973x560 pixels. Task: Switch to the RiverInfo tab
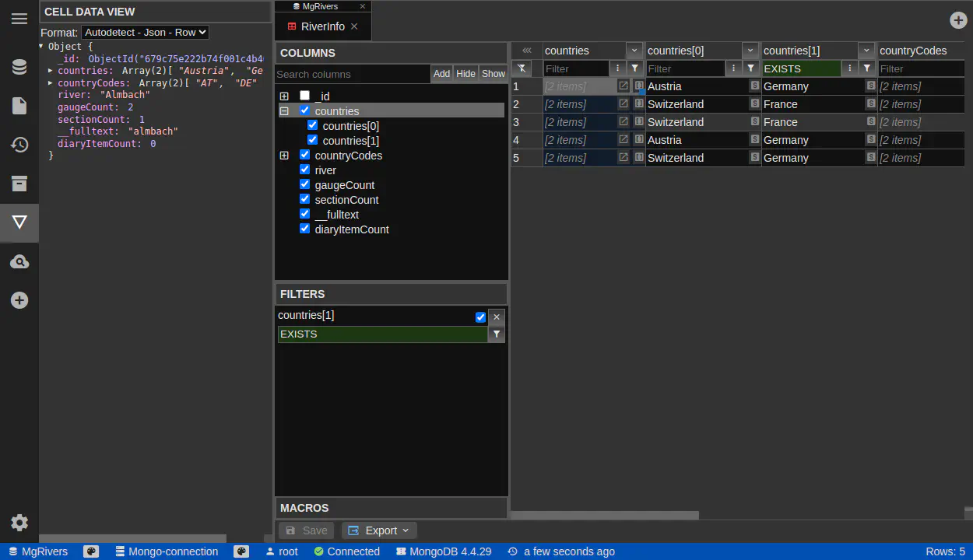point(322,26)
